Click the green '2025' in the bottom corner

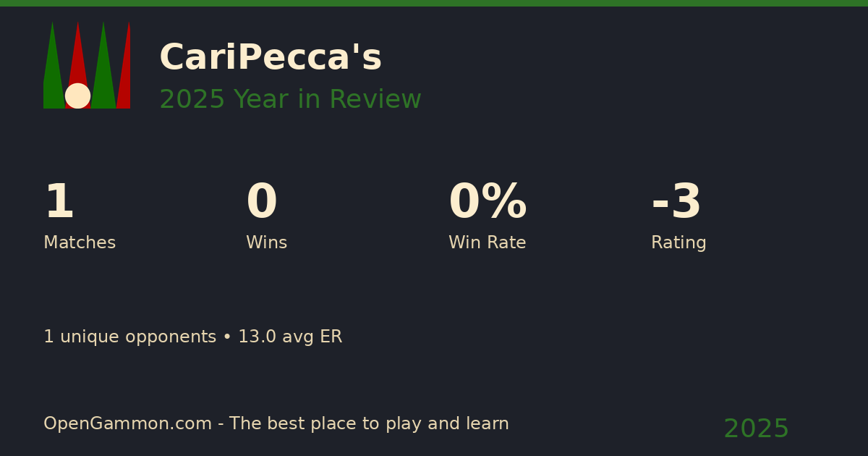pos(756,429)
